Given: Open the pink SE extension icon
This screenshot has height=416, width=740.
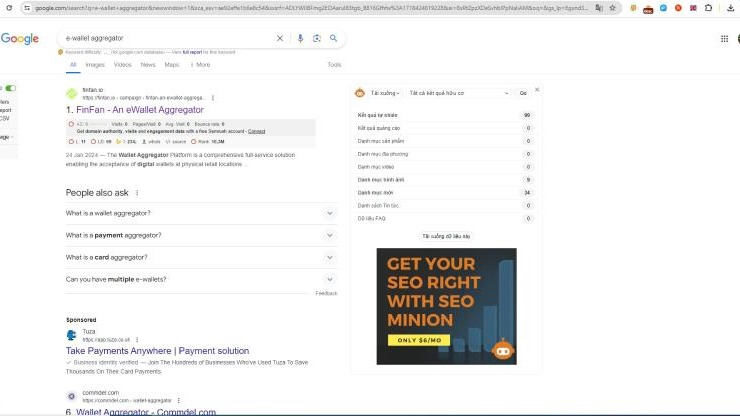Looking at the screenshot, I should pyautogui.click(x=693, y=8).
